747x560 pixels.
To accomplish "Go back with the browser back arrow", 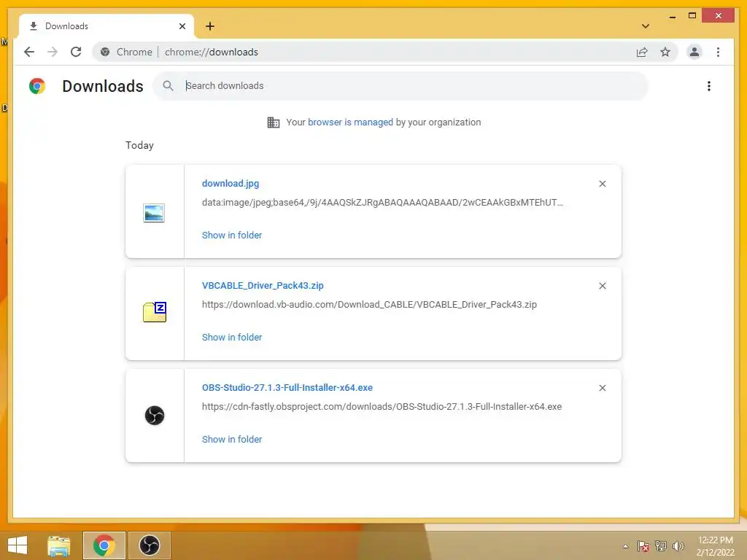I will click(x=29, y=52).
